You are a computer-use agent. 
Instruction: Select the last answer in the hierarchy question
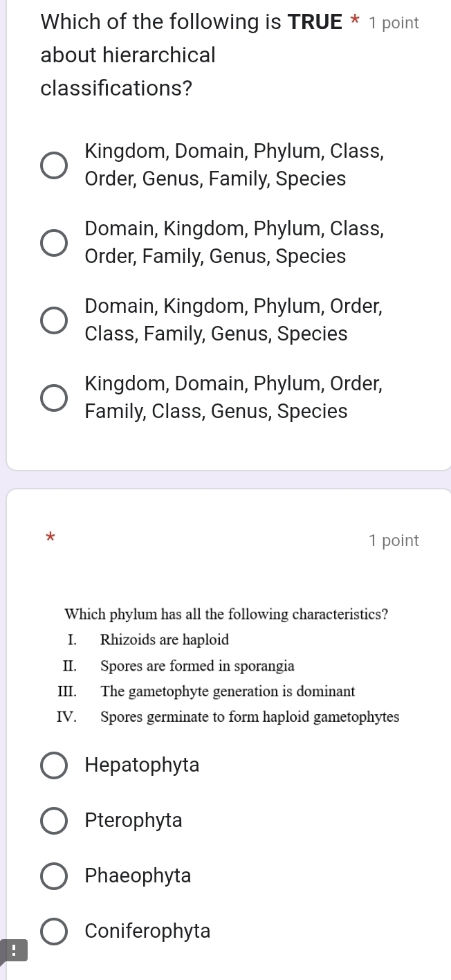click(54, 397)
